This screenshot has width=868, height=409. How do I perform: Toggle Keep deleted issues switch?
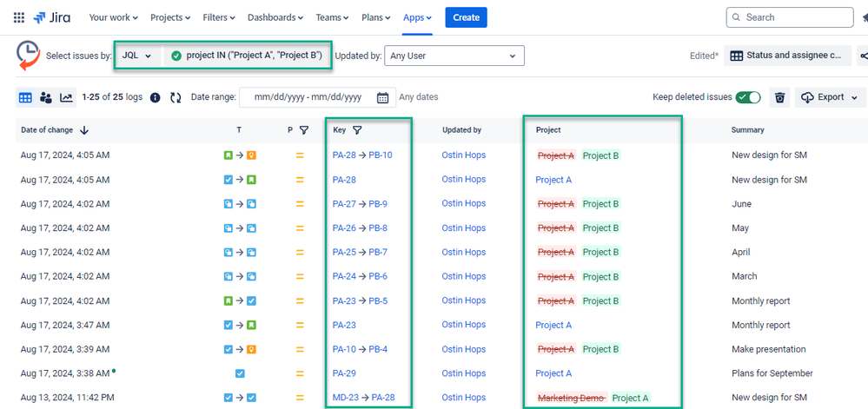click(748, 97)
